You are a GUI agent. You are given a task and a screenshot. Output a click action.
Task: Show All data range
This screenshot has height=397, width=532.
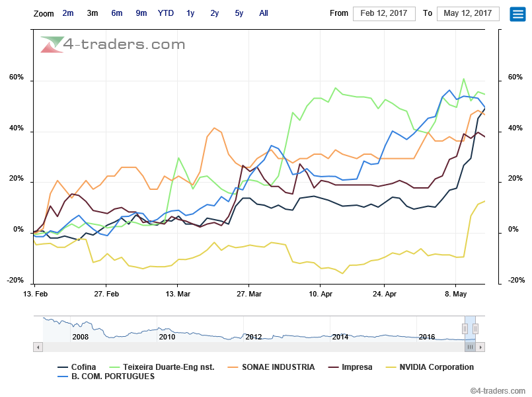(264, 13)
